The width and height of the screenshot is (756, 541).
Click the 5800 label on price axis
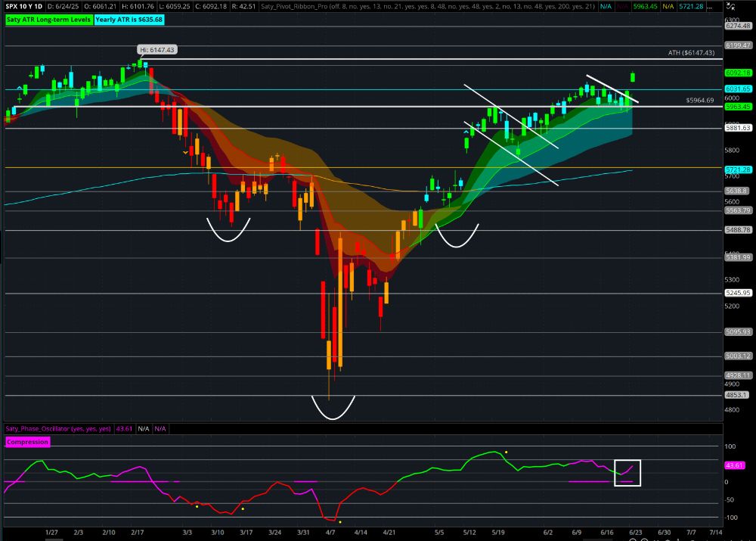pos(732,150)
